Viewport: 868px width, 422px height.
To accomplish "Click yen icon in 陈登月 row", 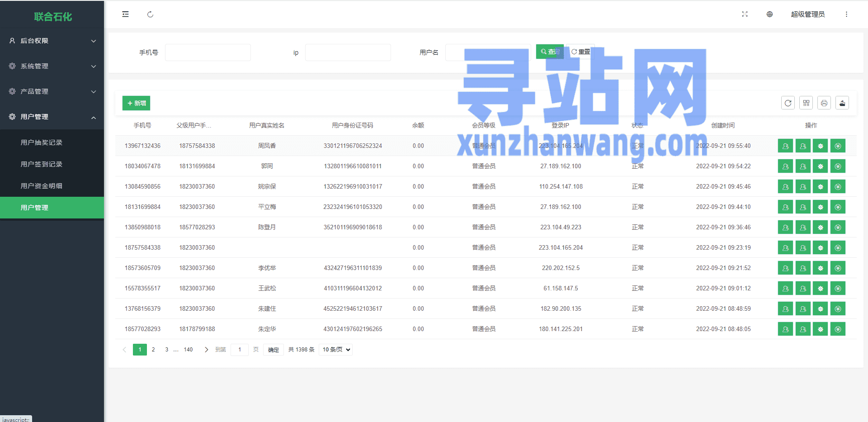I will tap(838, 228).
